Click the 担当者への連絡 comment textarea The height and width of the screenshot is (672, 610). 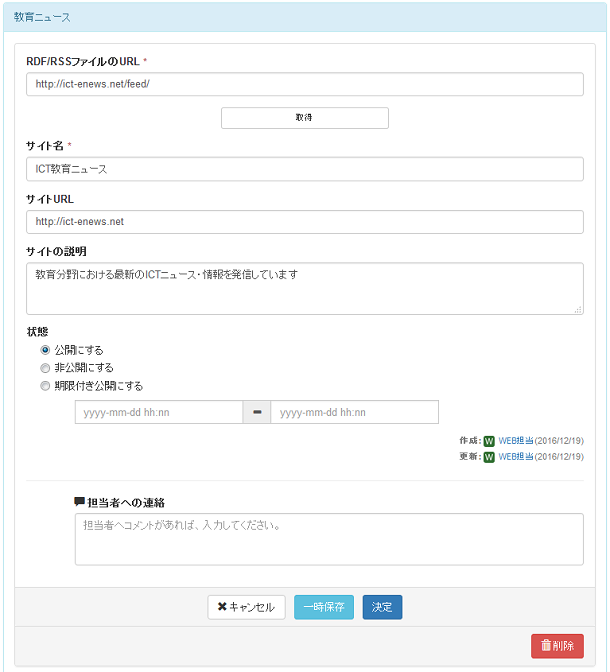click(329, 539)
